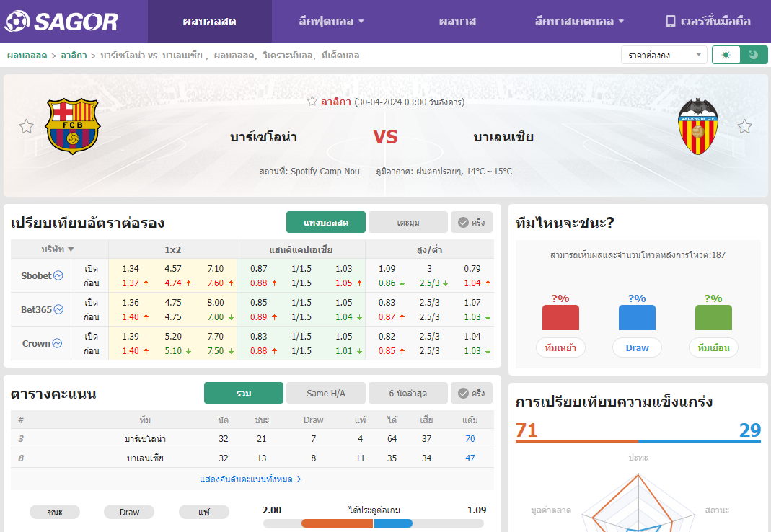The image size is (771, 532).
Task: Click Crown company name
Action: coord(36,343)
